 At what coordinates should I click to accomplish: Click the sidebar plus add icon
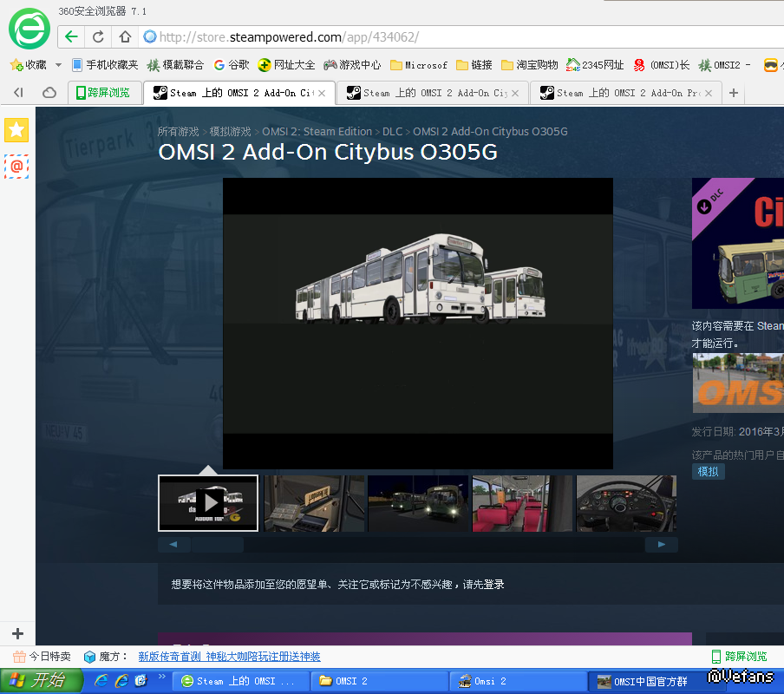[17, 633]
